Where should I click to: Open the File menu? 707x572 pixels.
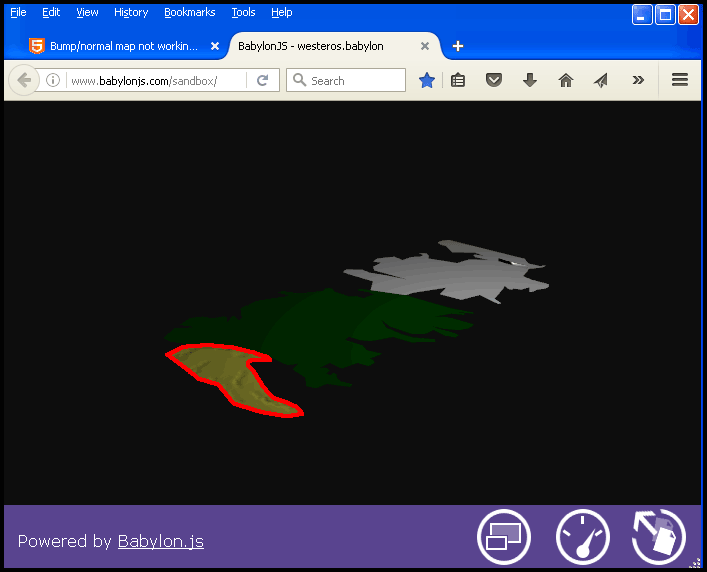click(x=18, y=12)
